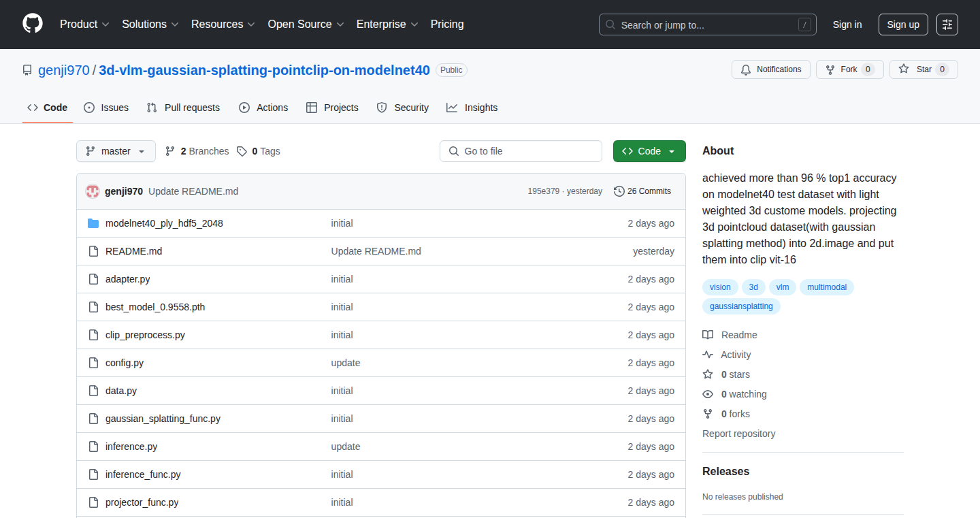
Task: Select the Code tab
Action: [x=48, y=108]
